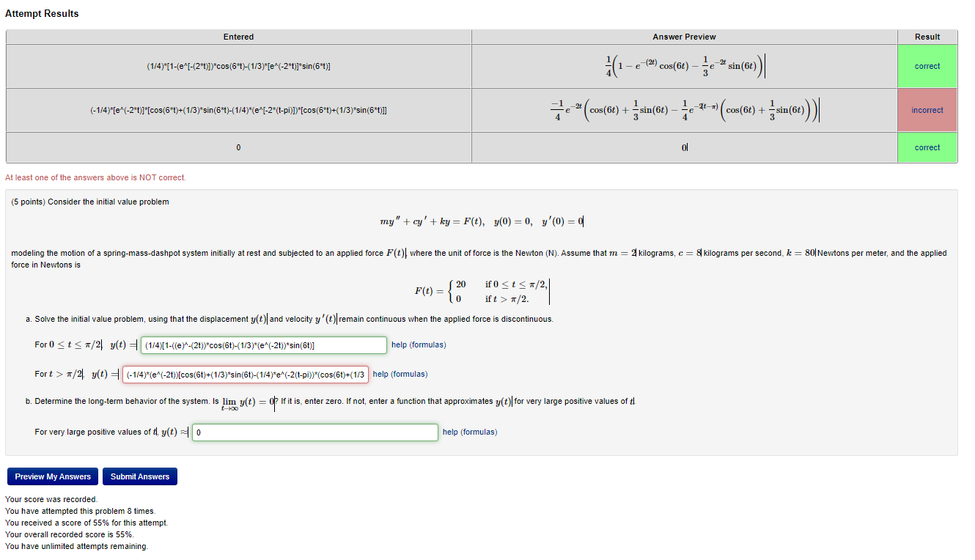This screenshot has width=975, height=560.
Task: Focus the answer field for 0 ≤ t ≤ π/2
Action: (x=263, y=345)
